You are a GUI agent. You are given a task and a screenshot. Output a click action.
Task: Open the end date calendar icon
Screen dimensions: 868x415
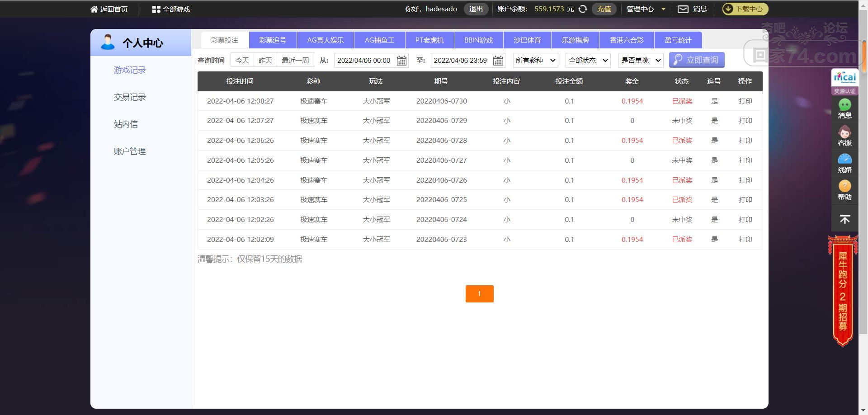pyautogui.click(x=498, y=61)
